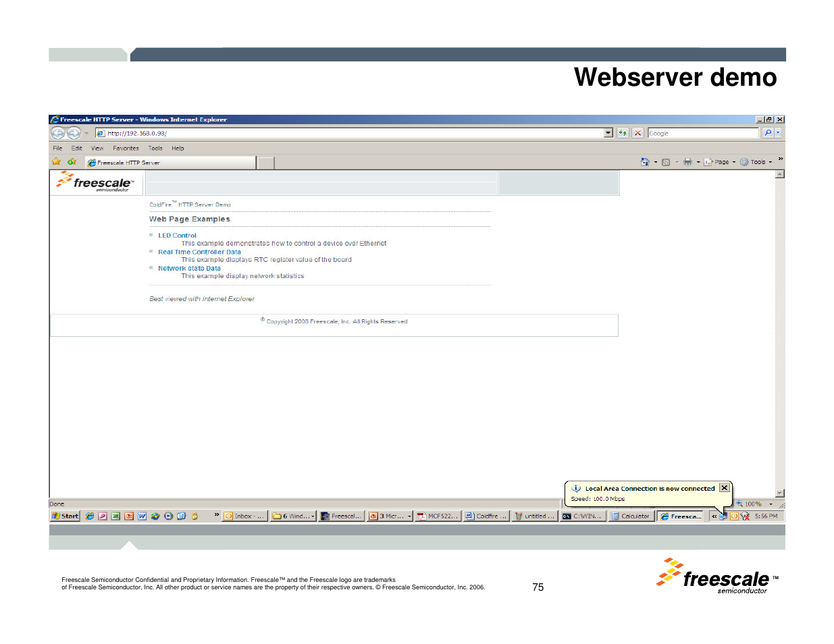Expand the Home button dropdown arrow
834x644 pixels.
(x=656, y=162)
